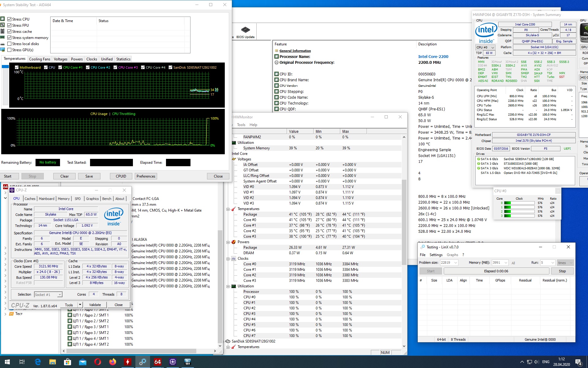Click the AIDA64 horizontal scrollbar thumb
Viewport: 588px width, 368px height.
point(132,351)
